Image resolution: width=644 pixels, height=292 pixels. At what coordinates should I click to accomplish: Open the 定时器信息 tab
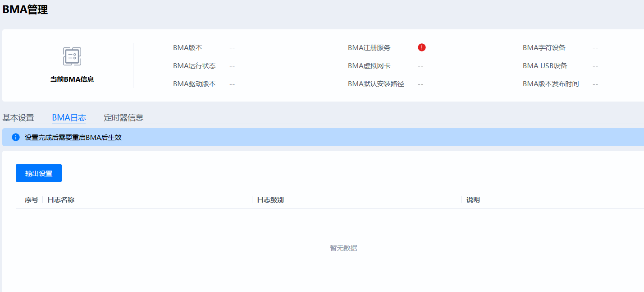click(x=123, y=117)
